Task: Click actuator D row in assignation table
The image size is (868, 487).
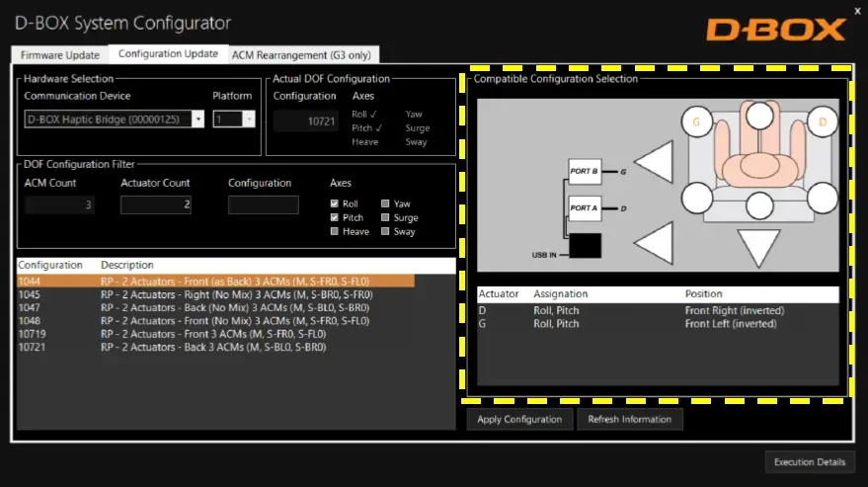Action: [x=658, y=310]
